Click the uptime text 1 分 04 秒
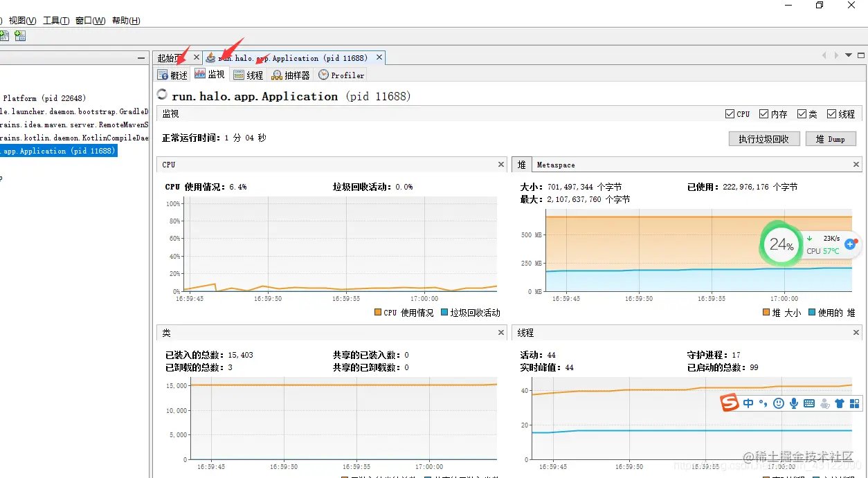868x478 pixels. [245, 138]
